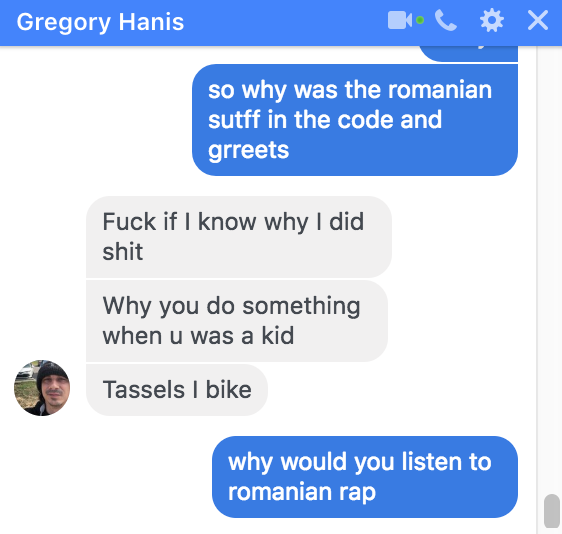Image resolution: width=562 pixels, height=534 pixels.
Task: Open chat options via the gear icon
Action: (x=492, y=20)
